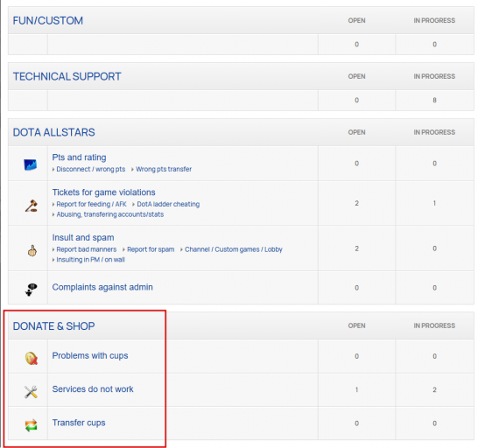Image resolution: width=478 pixels, height=448 pixels.
Task: Click Technical Support in-progress count 8
Action: click(x=434, y=101)
